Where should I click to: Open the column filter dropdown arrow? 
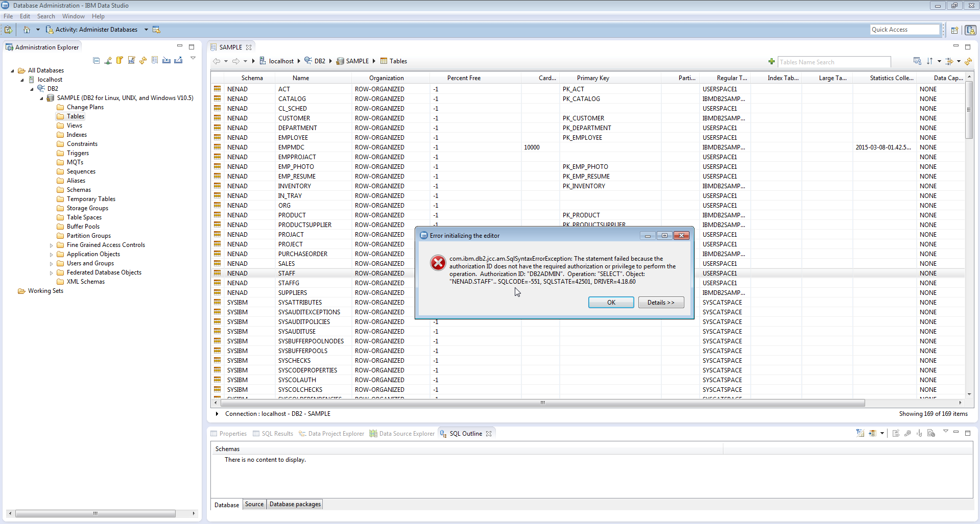coord(959,62)
